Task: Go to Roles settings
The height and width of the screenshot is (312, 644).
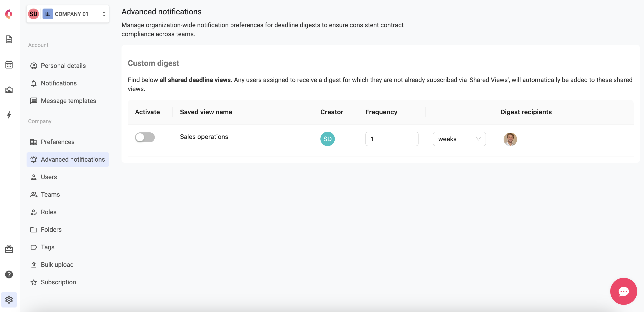Action: pyautogui.click(x=68, y=212)
